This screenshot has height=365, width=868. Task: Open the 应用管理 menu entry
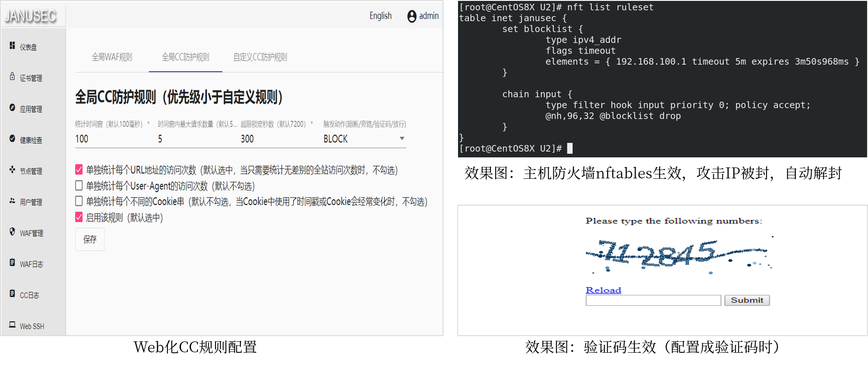click(x=31, y=109)
